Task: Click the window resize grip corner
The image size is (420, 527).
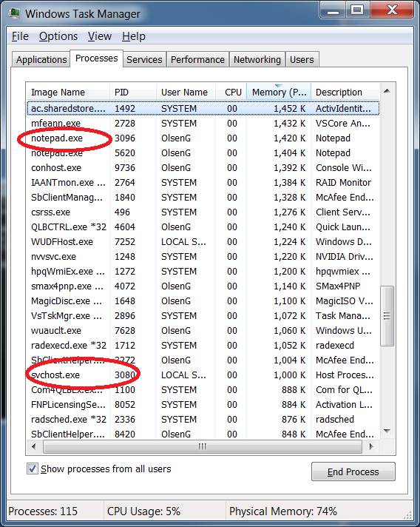Action: [x=408, y=514]
